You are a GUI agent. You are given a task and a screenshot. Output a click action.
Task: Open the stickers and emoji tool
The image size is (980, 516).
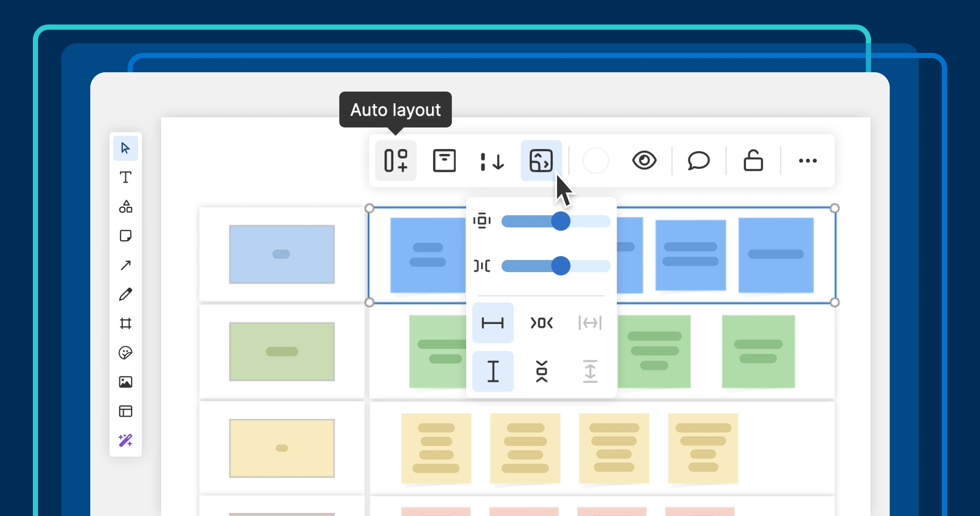[125, 353]
